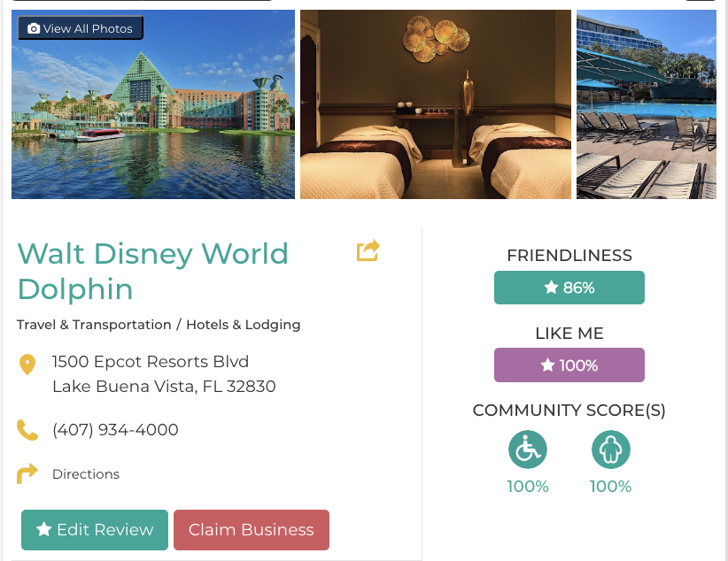
Task: Open the Directions link
Action: point(86,474)
